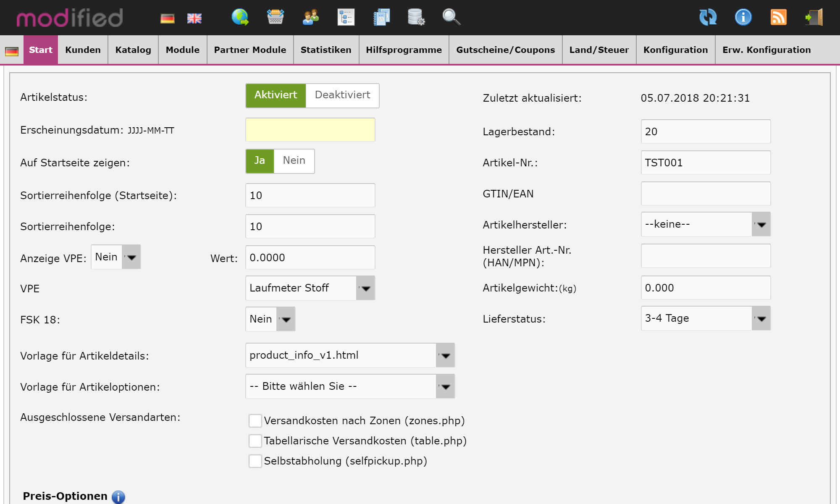The height and width of the screenshot is (504, 840).
Task: Open the shopping basket orders icon
Action: tap(275, 17)
